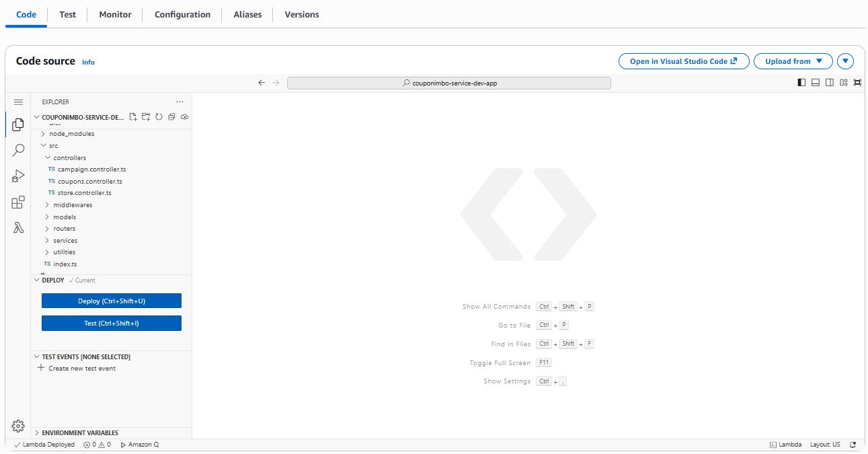Click the notifications bell in the status bar
This screenshot has width=868, height=454.
click(853, 445)
